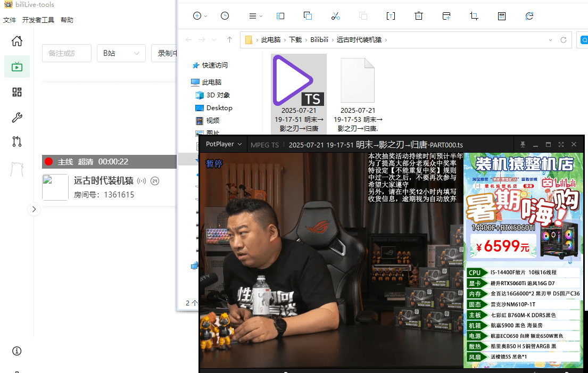Open the wrench tools icon in the sidebar
The height and width of the screenshot is (373, 588).
click(16, 117)
